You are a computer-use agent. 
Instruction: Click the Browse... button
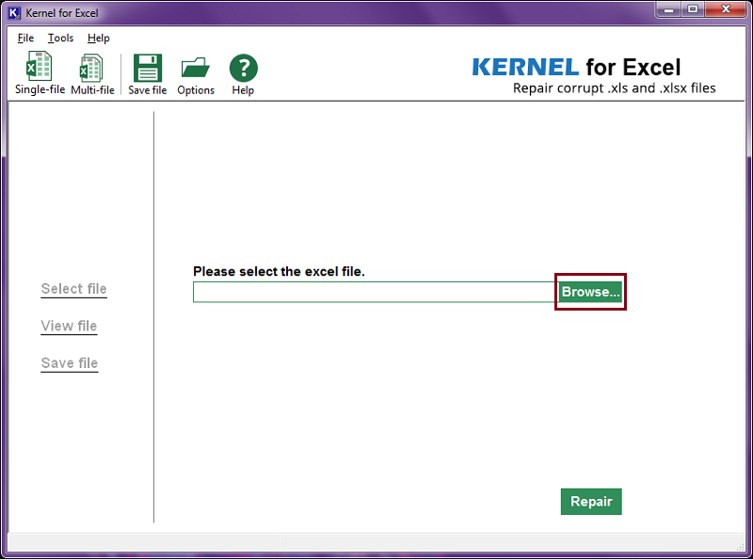[x=590, y=292]
